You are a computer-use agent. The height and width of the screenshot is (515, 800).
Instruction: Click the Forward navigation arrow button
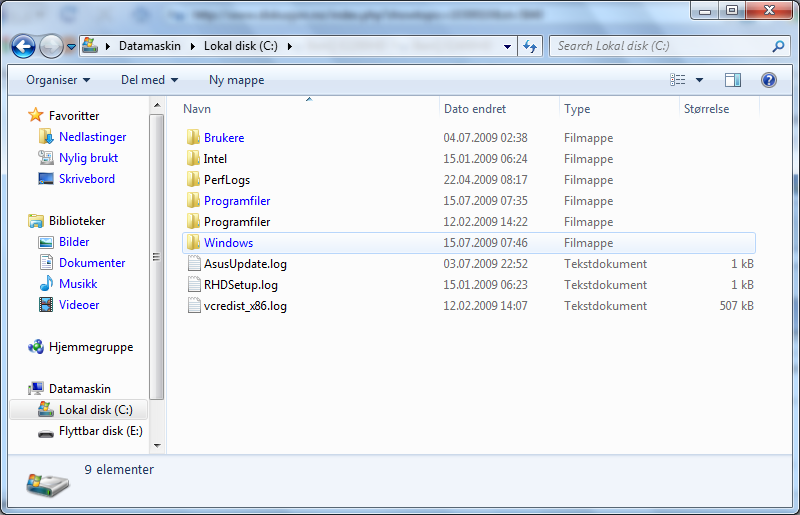51,46
